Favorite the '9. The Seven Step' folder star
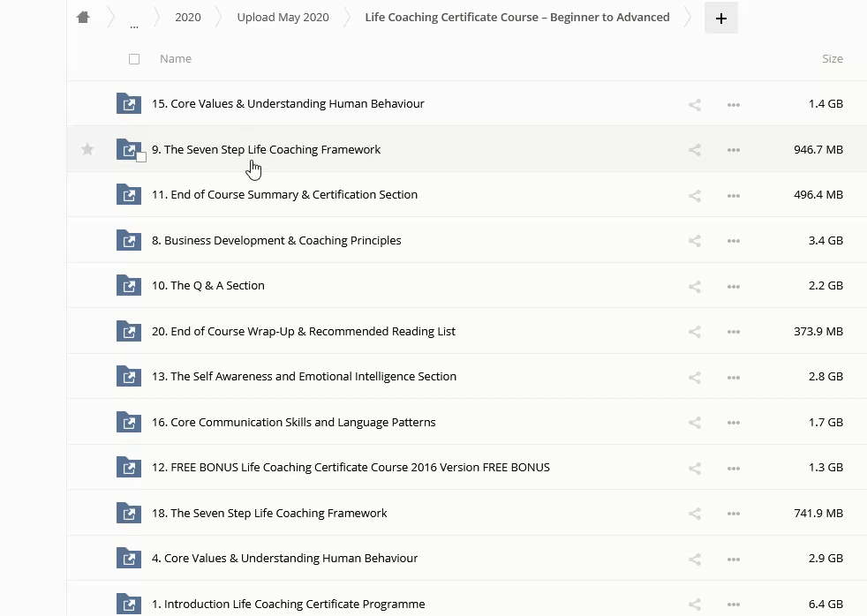Viewport: 867px width, 616px height. [x=87, y=149]
